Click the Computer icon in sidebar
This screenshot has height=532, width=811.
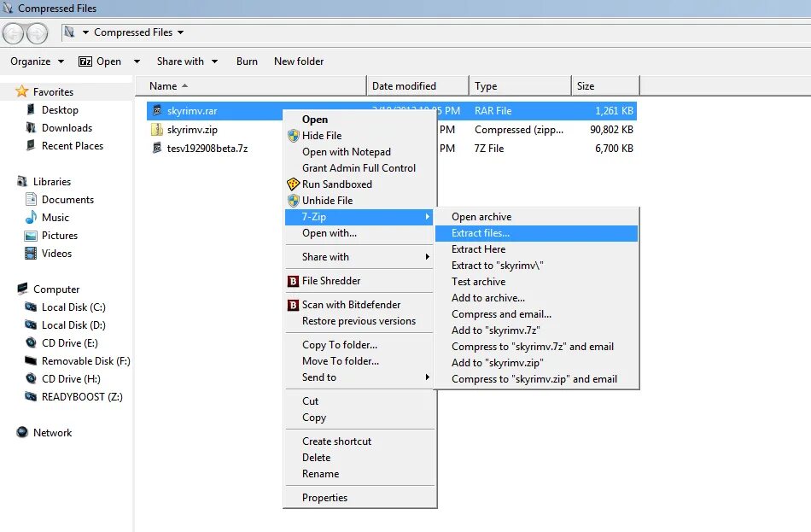tap(22, 289)
